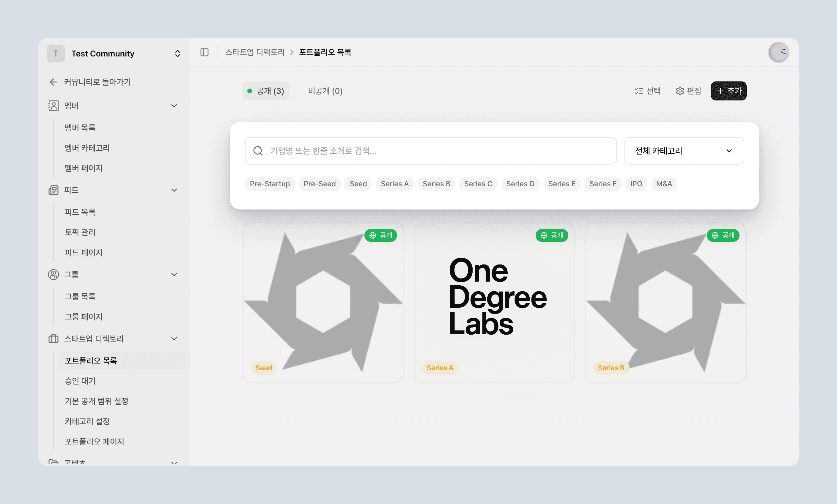Click 스타트업 디렉토리 breadcrumb link
Viewport: 837px width, 504px height.
tap(255, 52)
